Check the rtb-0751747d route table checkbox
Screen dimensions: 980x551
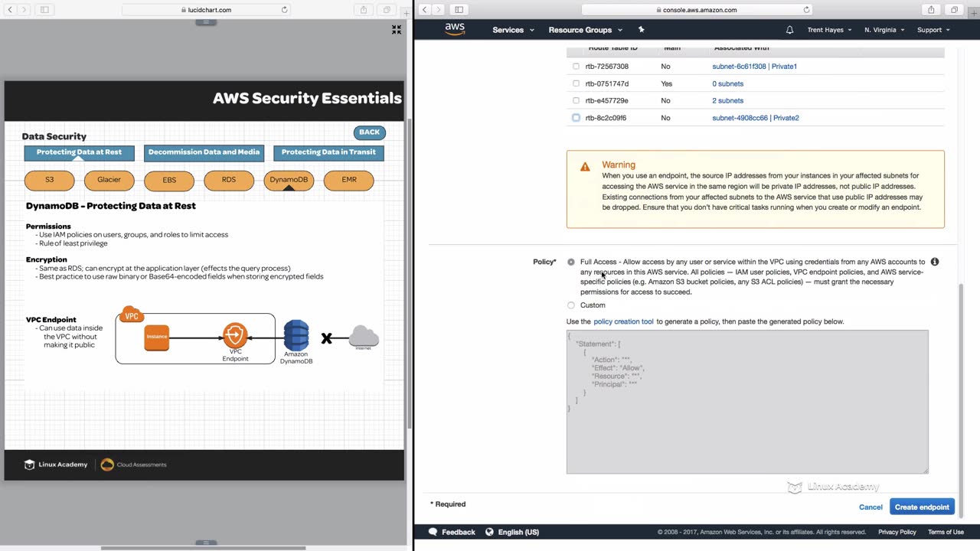coord(577,83)
